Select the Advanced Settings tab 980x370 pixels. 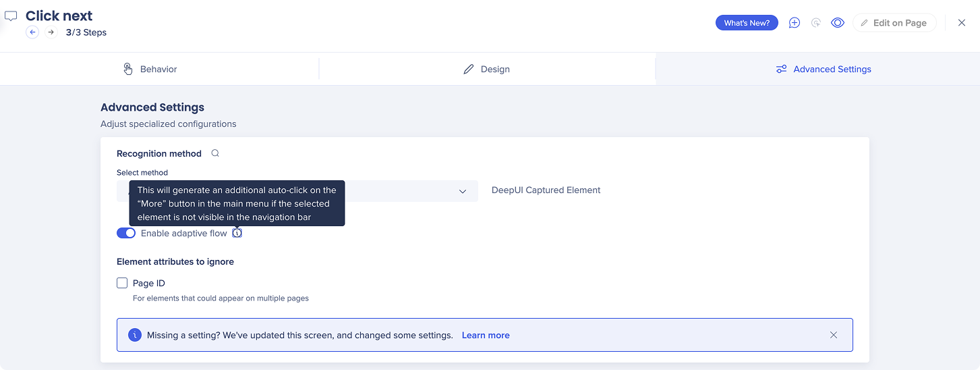[823, 69]
